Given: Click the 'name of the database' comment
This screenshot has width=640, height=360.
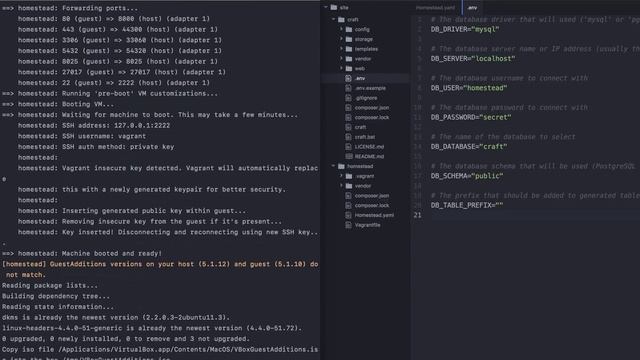Looking at the screenshot, I should point(503,137).
